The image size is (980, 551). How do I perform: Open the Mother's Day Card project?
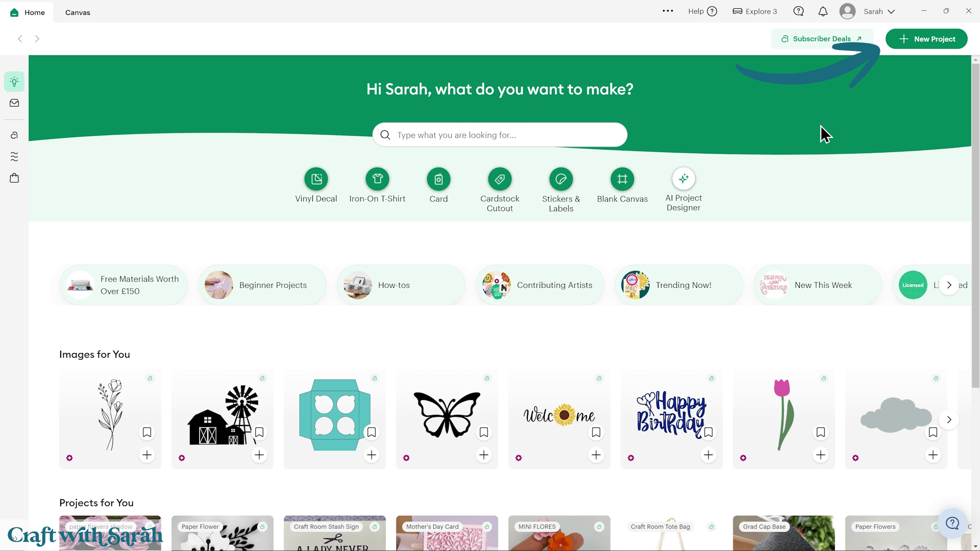click(x=447, y=533)
